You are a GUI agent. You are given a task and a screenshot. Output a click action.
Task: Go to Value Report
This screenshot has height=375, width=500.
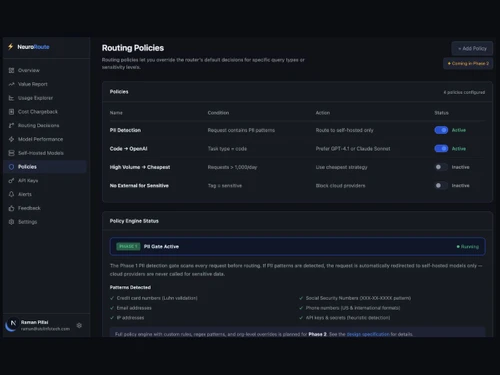pos(45,84)
